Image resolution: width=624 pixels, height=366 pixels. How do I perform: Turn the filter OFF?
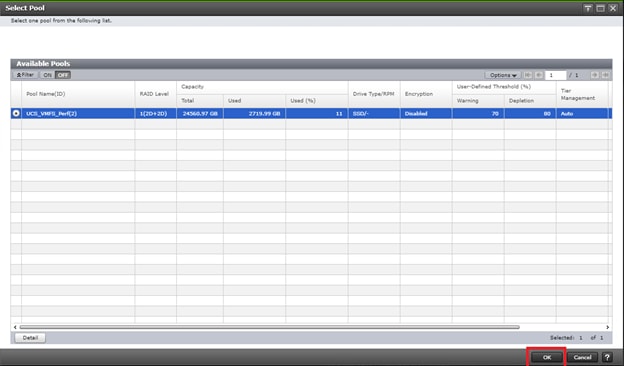[x=63, y=75]
